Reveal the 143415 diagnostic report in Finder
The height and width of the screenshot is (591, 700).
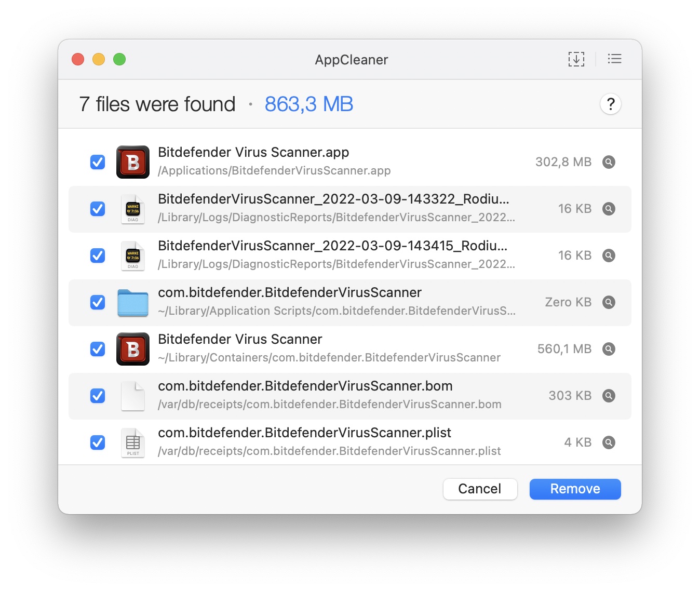pos(609,256)
